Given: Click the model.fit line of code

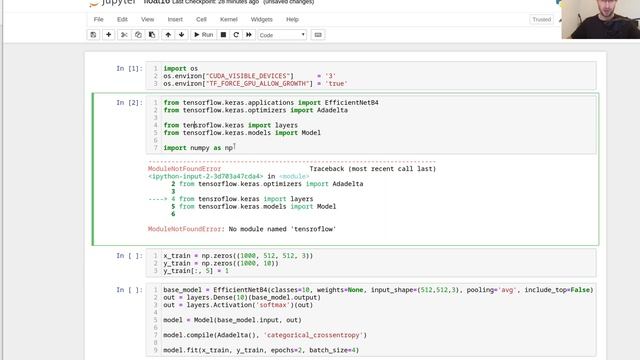Looking at the screenshot, I should [x=261, y=350].
